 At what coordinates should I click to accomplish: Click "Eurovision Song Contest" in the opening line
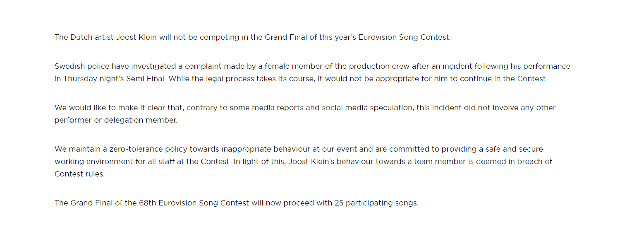(403, 37)
